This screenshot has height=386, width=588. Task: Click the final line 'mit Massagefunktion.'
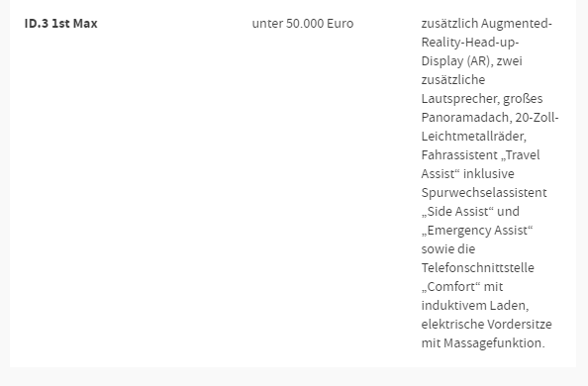click(483, 342)
